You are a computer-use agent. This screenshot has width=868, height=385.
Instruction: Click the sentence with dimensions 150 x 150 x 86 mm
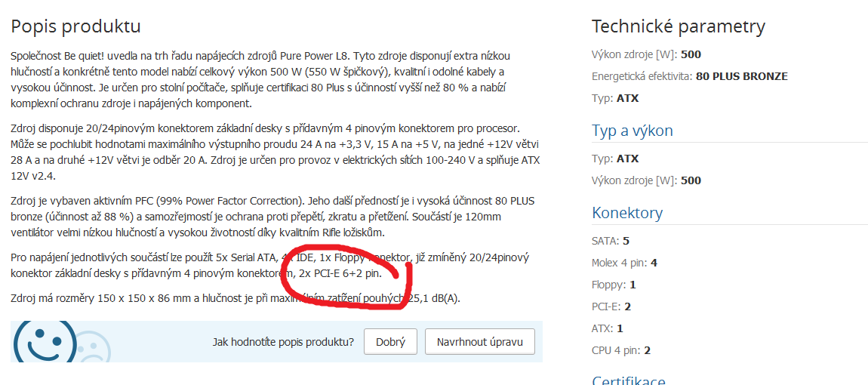[x=235, y=299]
